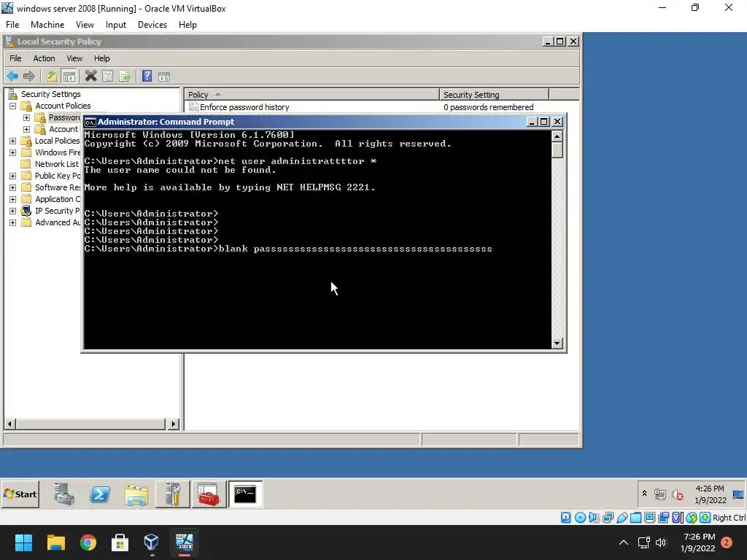Click VirtualBox network status icon

[x=608, y=518]
